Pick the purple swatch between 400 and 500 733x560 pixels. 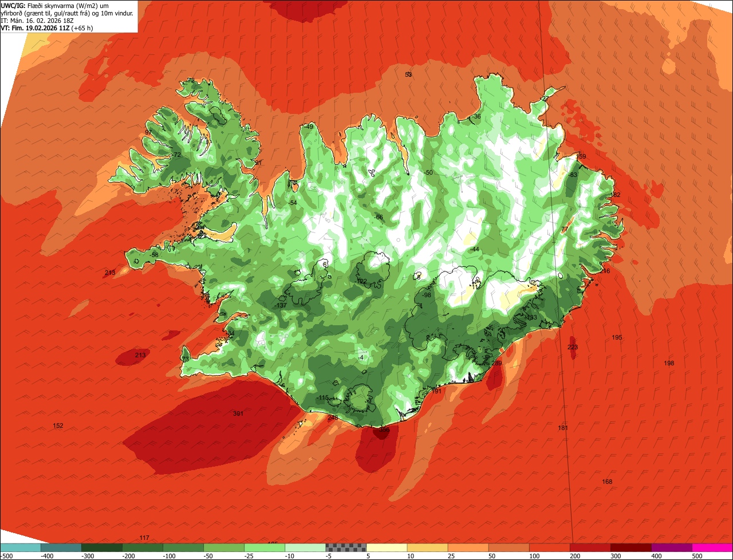point(672,547)
